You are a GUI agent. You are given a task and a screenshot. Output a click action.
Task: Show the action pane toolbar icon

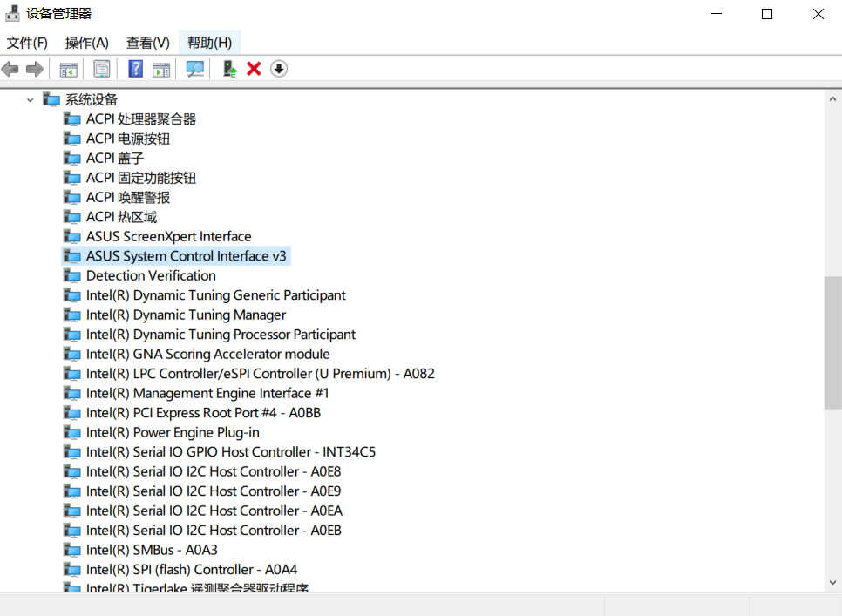161,69
